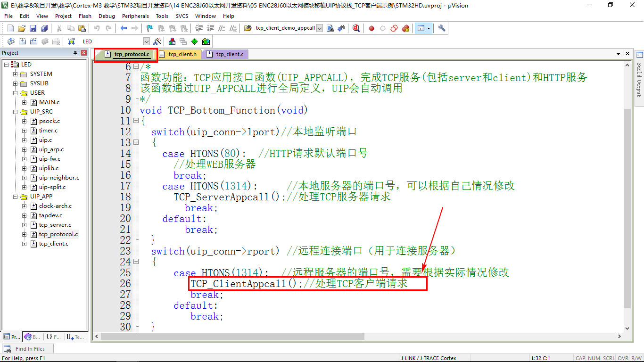Kill all breakpoints in program
This screenshot has height=362, width=644.
pos(405,28)
